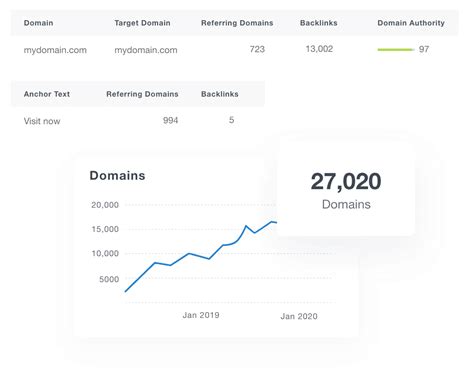Click the Target Domain column header

coord(142,23)
